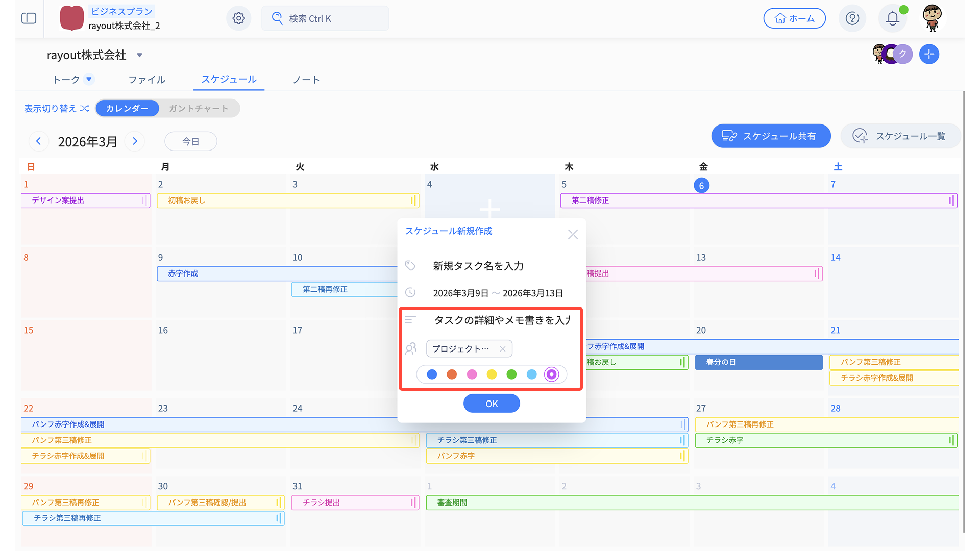This screenshot has width=980, height=551.
Task: Open notifications with the bell icon
Action: pos(892,18)
